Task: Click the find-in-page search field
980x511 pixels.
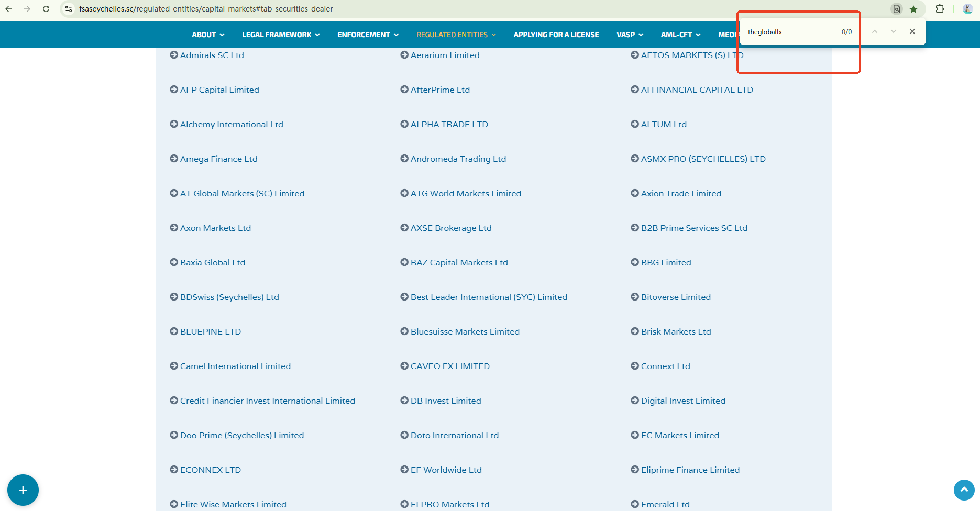Action: [x=791, y=32]
